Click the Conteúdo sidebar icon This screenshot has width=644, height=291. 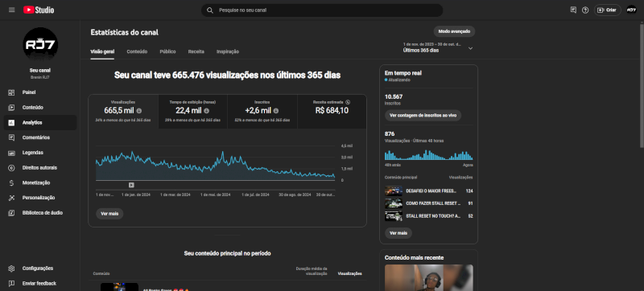coord(11,108)
